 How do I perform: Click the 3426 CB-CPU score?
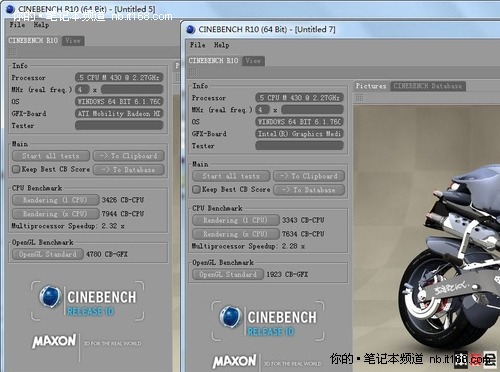point(123,200)
